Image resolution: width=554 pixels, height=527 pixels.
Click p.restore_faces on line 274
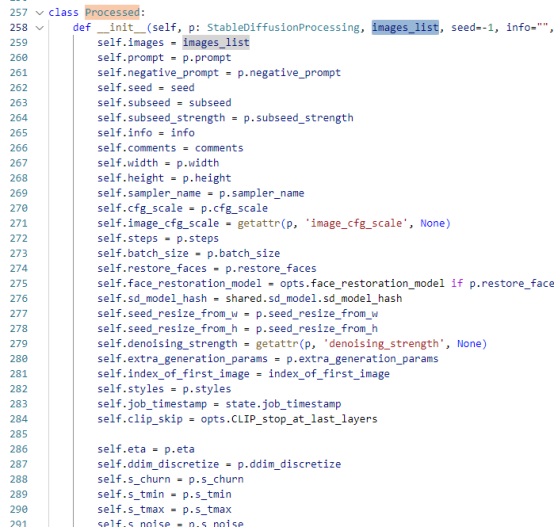pyautogui.click(x=271, y=268)
